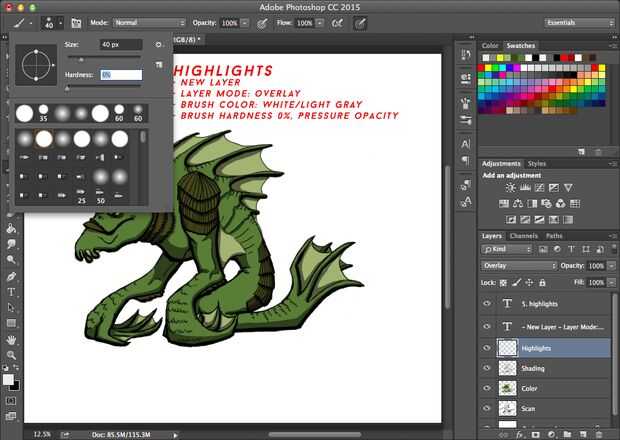Switch to the Styles tab
Image resolution: width=620 pixels, height=440 pixels.
click(x=537, y=163)
